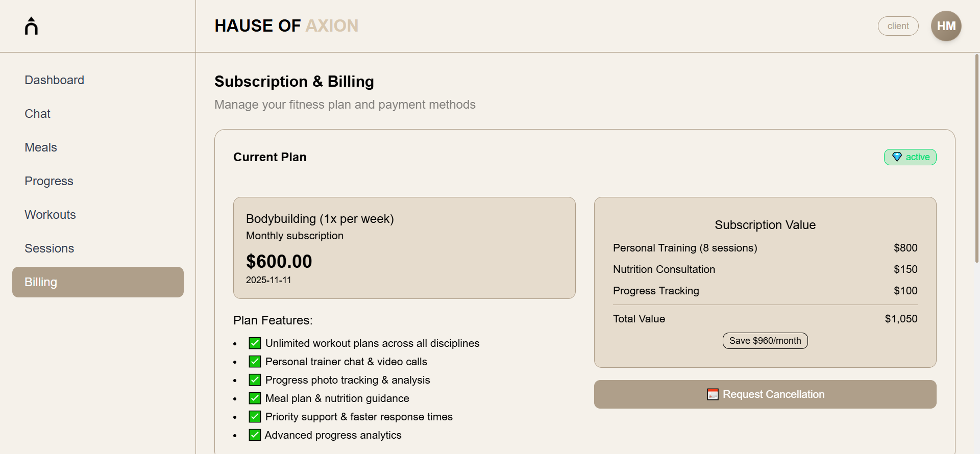This screenshot has height=454, width=980.
Task: Click the page vertical scrollbar
Action: [976, 158]
